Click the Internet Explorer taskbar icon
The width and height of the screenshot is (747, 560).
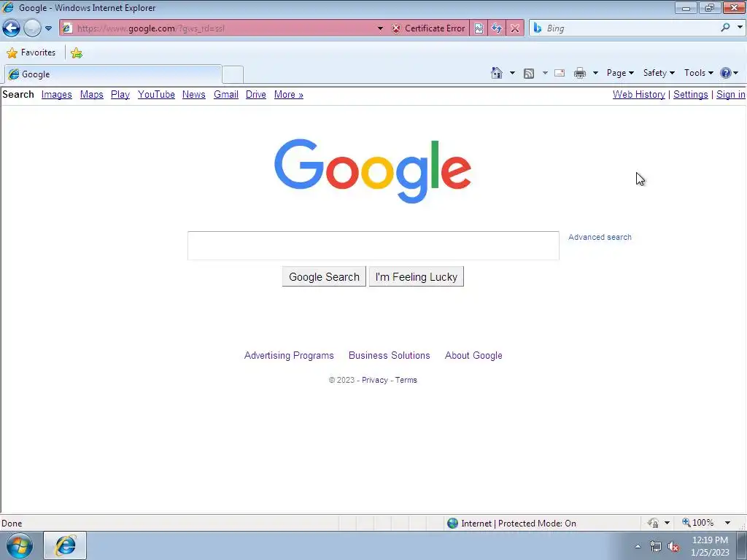coord(65,545)
